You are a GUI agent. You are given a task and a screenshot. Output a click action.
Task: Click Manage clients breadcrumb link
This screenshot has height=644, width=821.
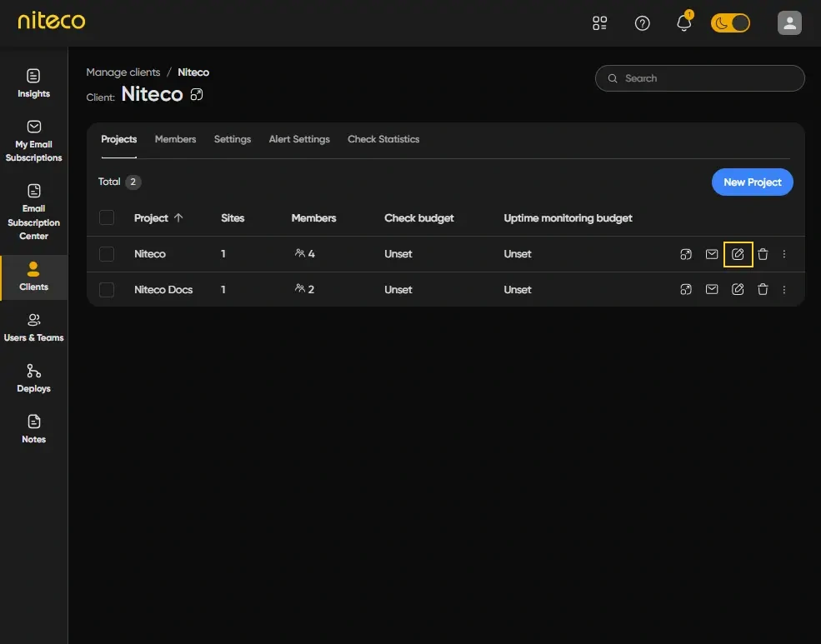tap(123, 72)
